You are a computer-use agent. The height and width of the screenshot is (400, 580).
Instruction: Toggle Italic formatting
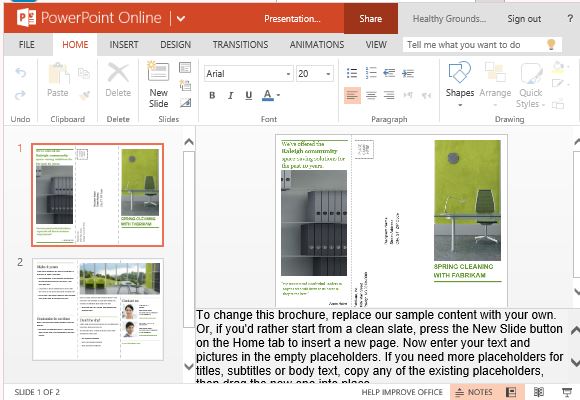pyautogui.click(x=230, y=95)
